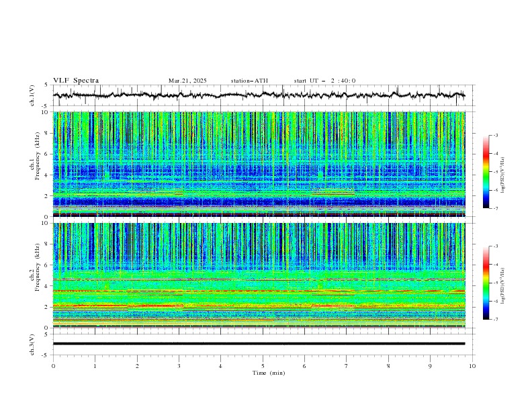Click the ch.1 "Frequency (kHz)" axis label
Viewport: 532px width, 411px height.
click(38, 154)
